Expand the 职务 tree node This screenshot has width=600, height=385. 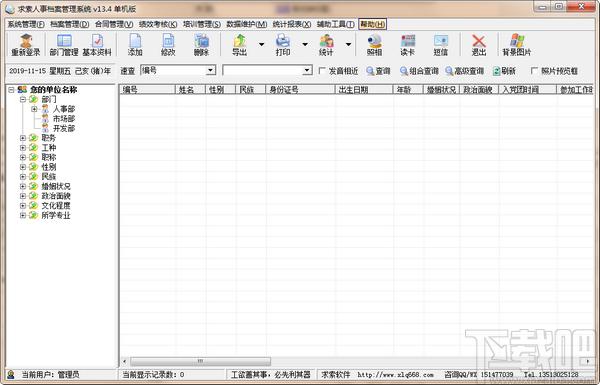pyautogui.click(x=23, y=138)
